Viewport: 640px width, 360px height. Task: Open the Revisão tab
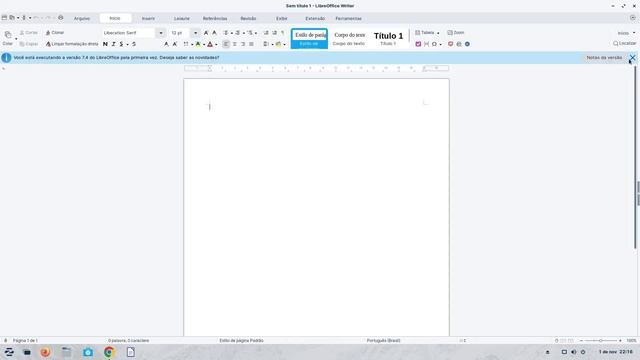248,18
